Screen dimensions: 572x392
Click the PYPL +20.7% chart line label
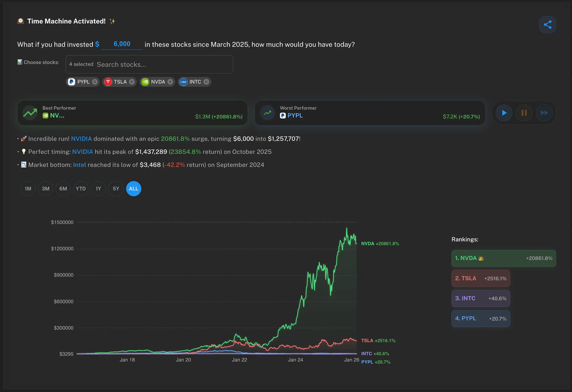[376, 362]
